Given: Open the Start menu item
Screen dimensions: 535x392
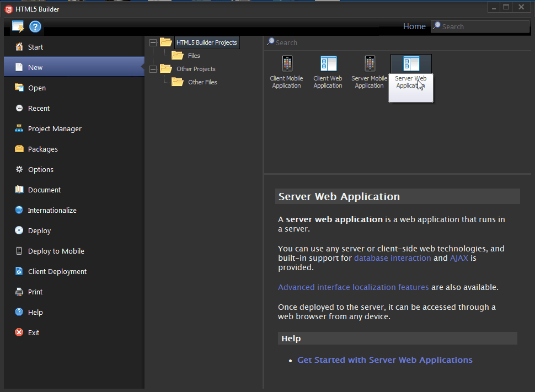Looking at the screenshot, I should tap(74, 47).
